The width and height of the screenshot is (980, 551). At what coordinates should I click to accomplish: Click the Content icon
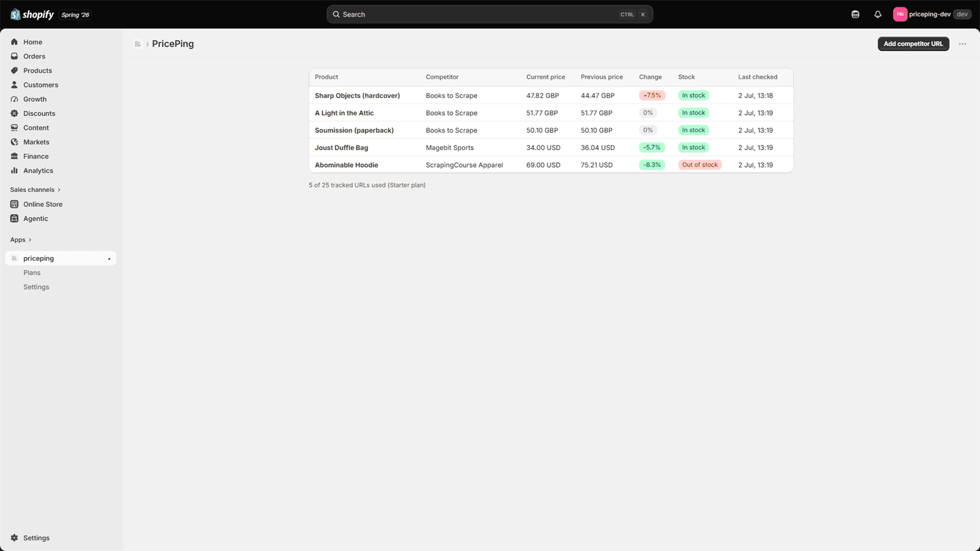click(x=14, y=128)
